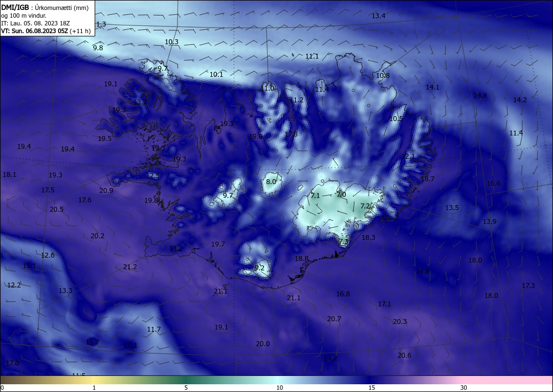The width and height of the screenshot is (553, 392).
Task: Select the 'og 100 m vindur.' subtitle line
Action: click(x=24, y=15)
